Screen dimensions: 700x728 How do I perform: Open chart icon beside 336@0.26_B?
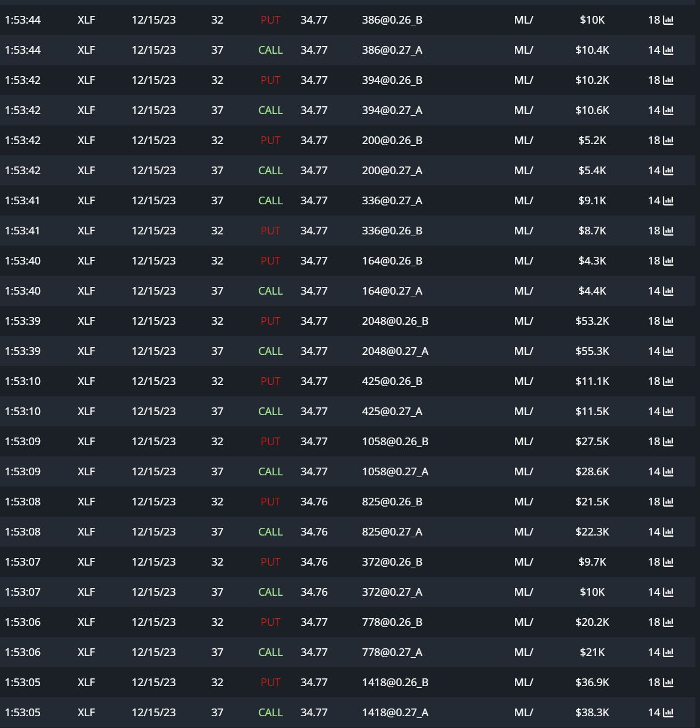668,231
